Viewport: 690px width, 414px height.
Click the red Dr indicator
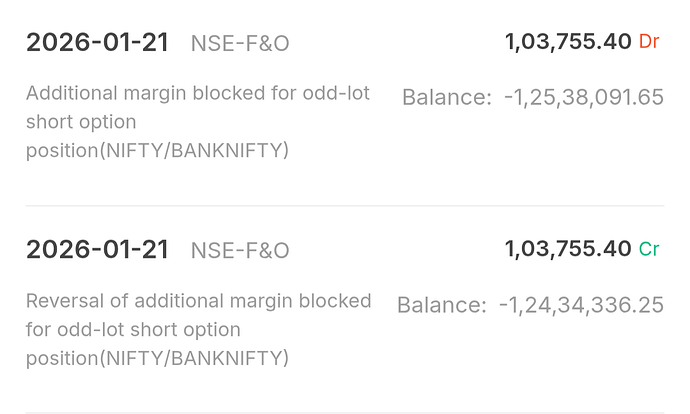[650, 41]
